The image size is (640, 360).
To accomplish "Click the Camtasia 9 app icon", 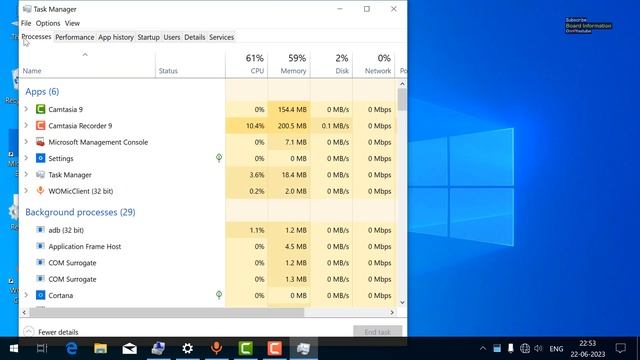I will tap(40, 109).
